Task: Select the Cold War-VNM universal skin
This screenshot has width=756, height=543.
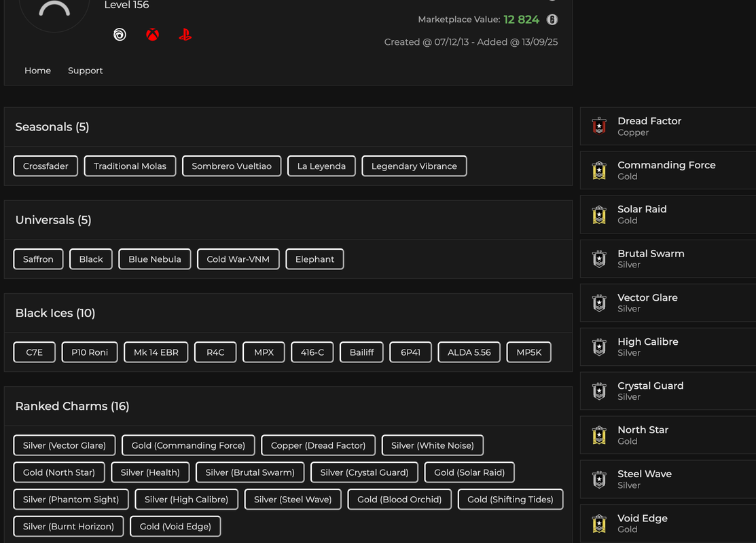Action: pos(238,259)
